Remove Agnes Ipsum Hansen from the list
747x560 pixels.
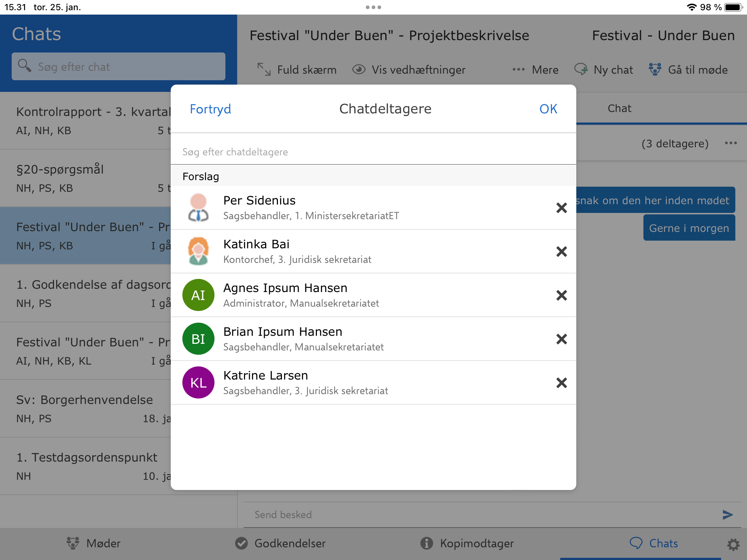click(561, 295)
